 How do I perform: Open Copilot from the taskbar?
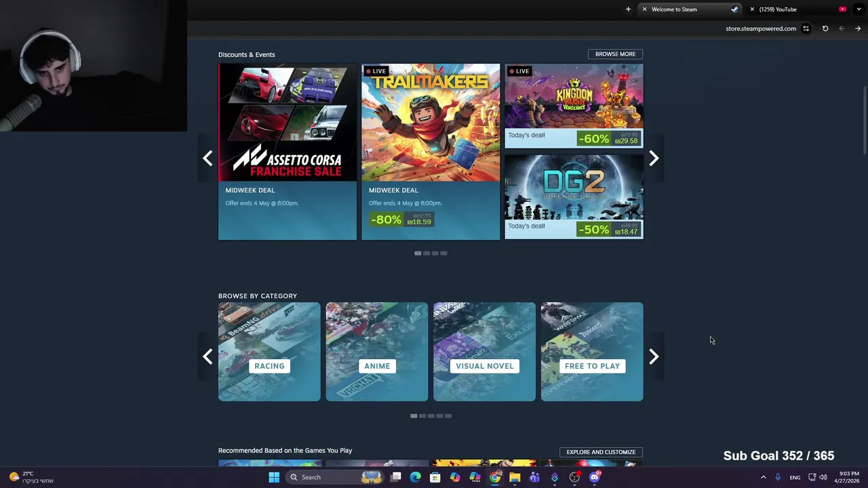point(455,477)
